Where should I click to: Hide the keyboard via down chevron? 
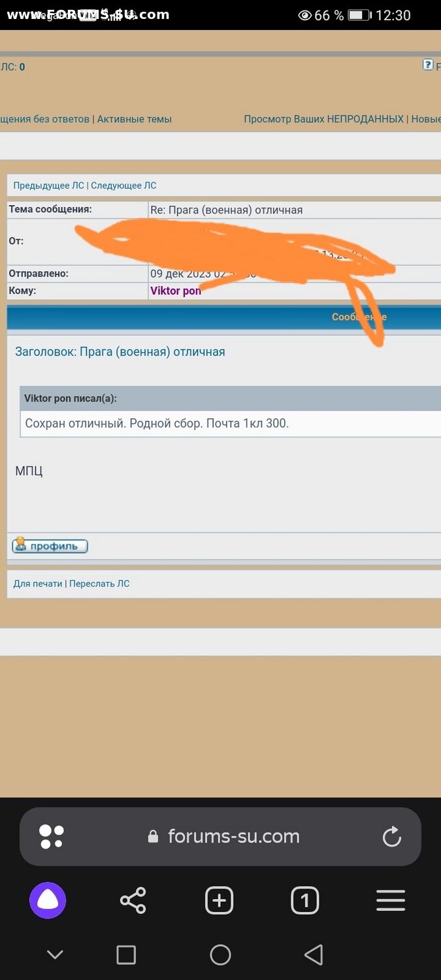(x=55, y=955)
